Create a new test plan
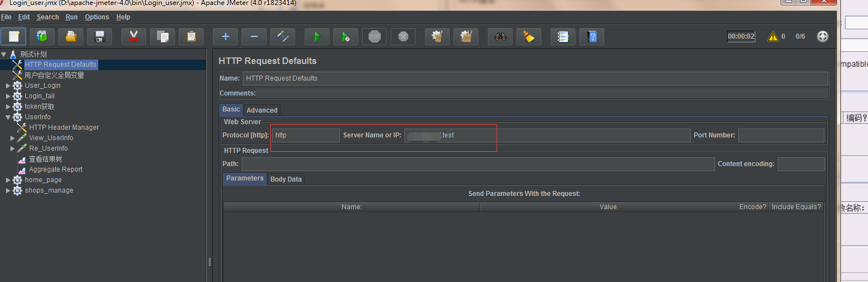 click(x=14, y=36)
